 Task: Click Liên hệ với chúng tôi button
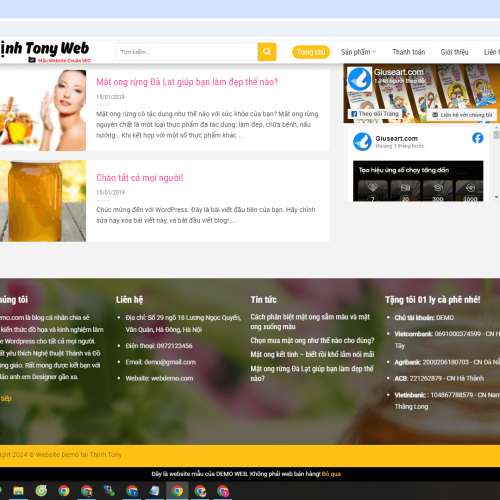pos(462,115)
